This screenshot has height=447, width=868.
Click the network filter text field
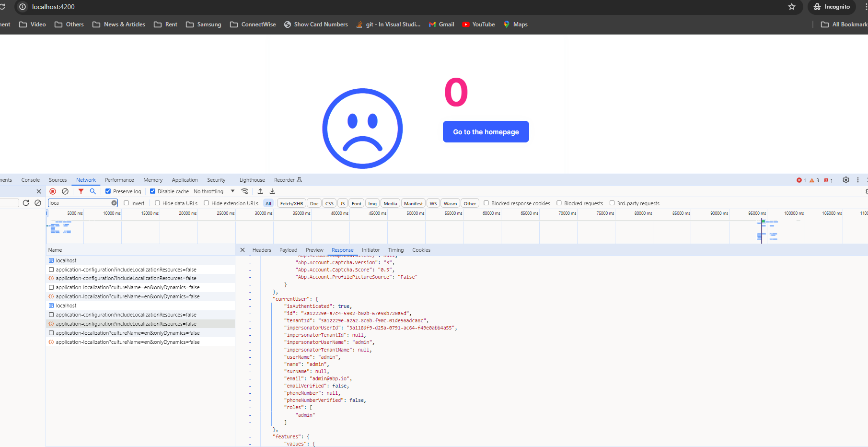tap(79, 203)
